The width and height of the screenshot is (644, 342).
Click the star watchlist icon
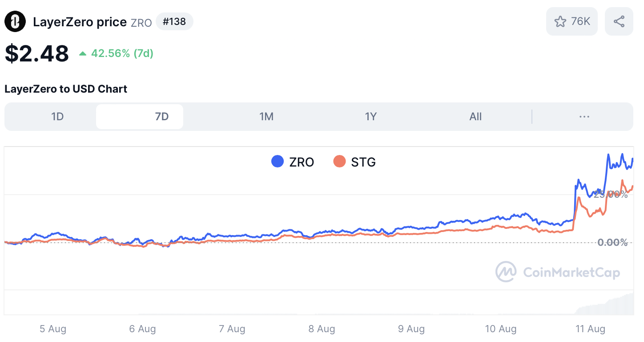coord(561,21)
